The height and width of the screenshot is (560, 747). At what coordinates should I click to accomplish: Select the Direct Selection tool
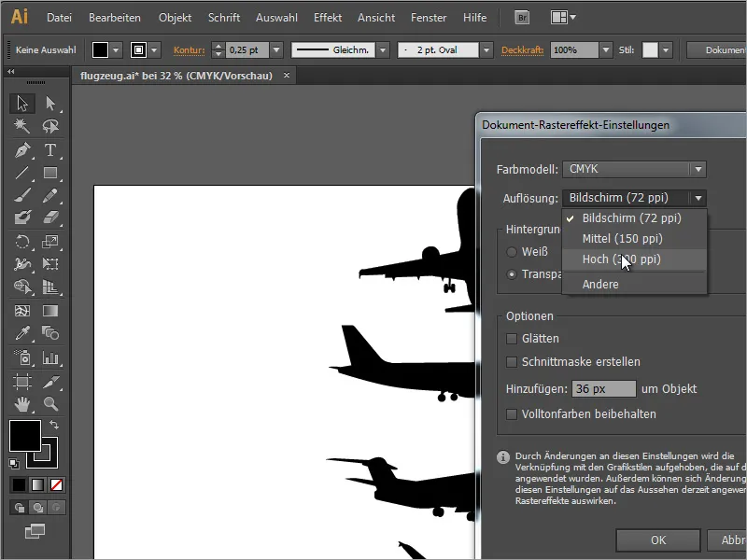point(50,104)
